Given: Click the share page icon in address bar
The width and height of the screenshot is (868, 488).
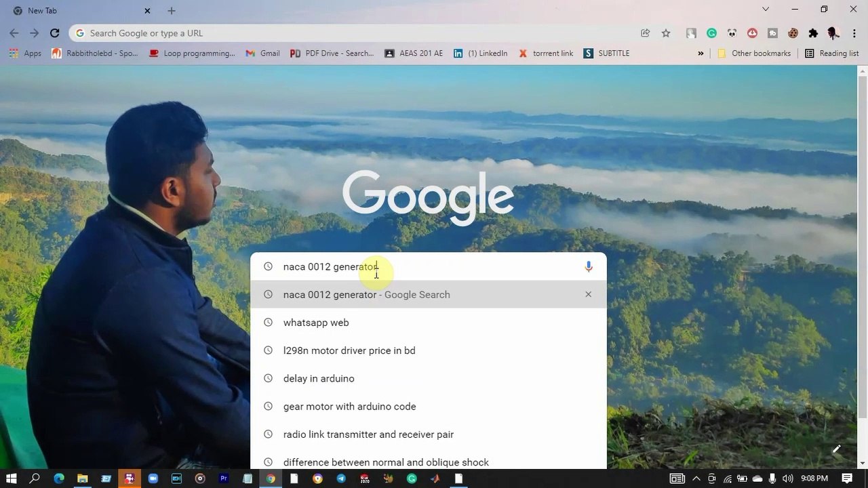Looking at the screenshot, I should point(645,33).
